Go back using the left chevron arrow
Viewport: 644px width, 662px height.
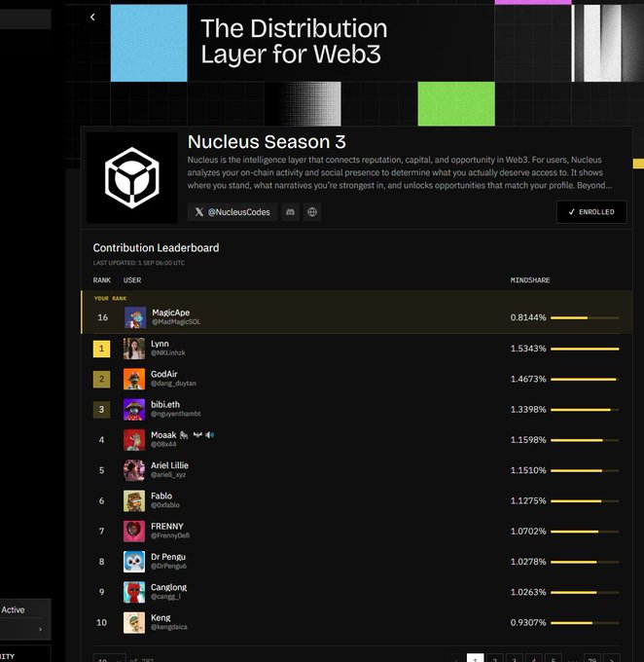tap(92, 17)
